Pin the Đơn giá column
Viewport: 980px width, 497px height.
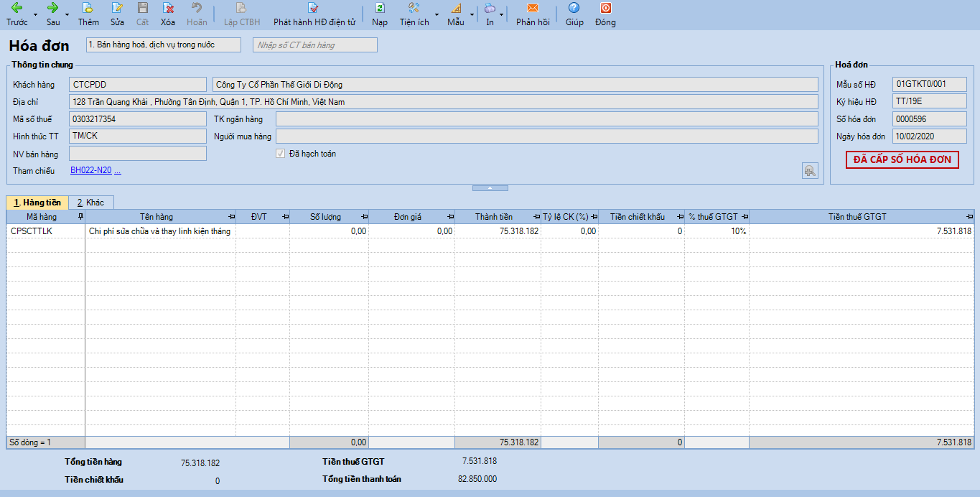click(449, 217)
